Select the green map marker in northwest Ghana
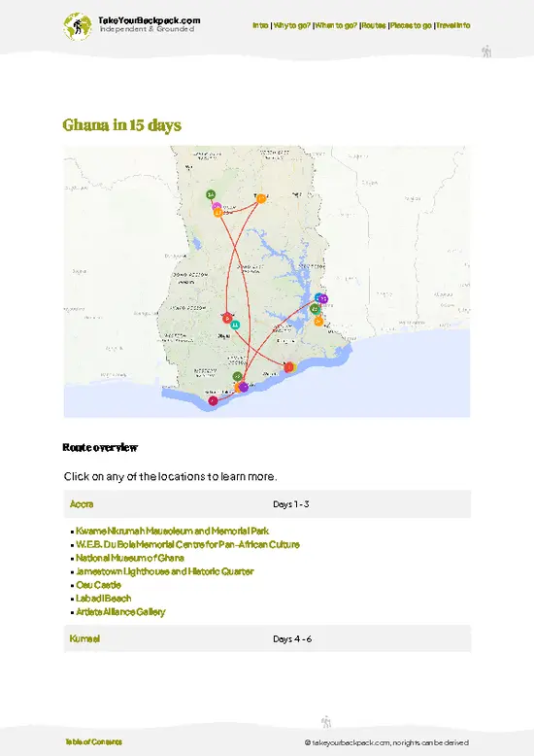The height and width of the screenshot is (756, 534). coord(211,194)
